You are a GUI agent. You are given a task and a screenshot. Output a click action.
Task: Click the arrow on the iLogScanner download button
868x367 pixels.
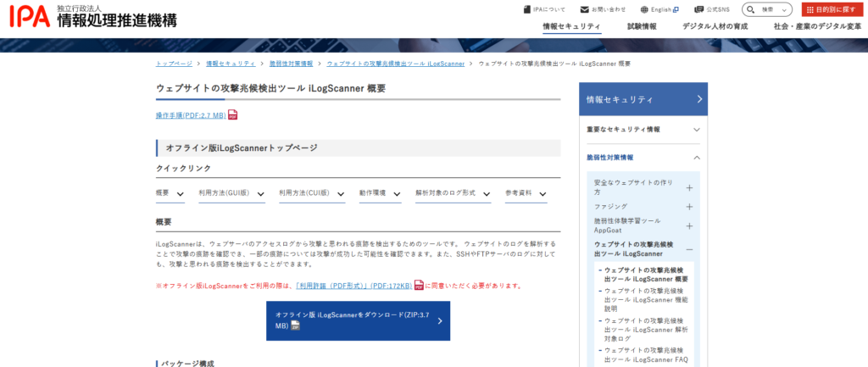click(440, 320)
